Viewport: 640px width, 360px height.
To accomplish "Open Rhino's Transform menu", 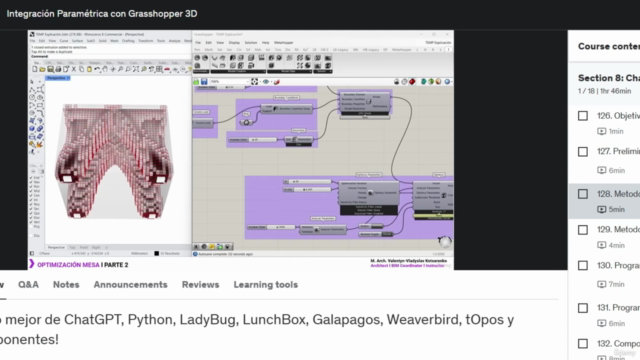I will tap(146, 41).
